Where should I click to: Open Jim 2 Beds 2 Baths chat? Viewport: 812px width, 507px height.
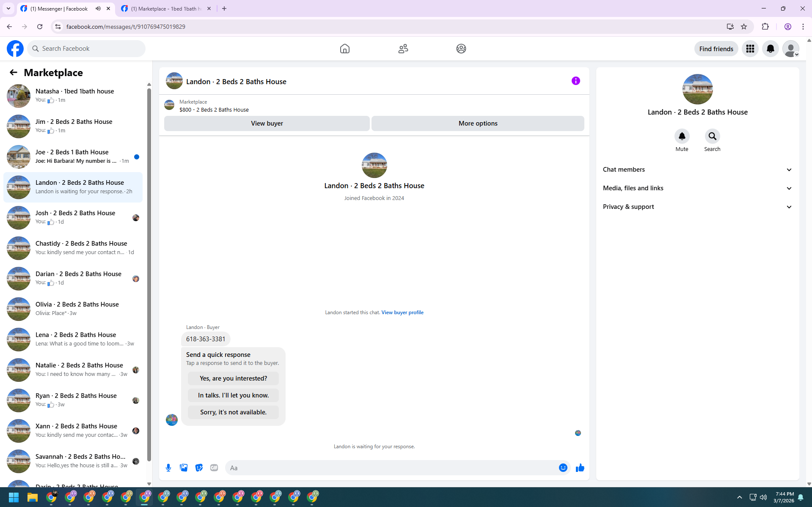click(73, 126)
